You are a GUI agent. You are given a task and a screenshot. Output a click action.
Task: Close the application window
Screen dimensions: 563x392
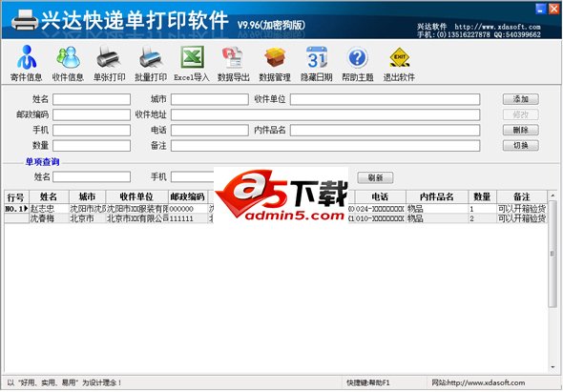[554, 9]
